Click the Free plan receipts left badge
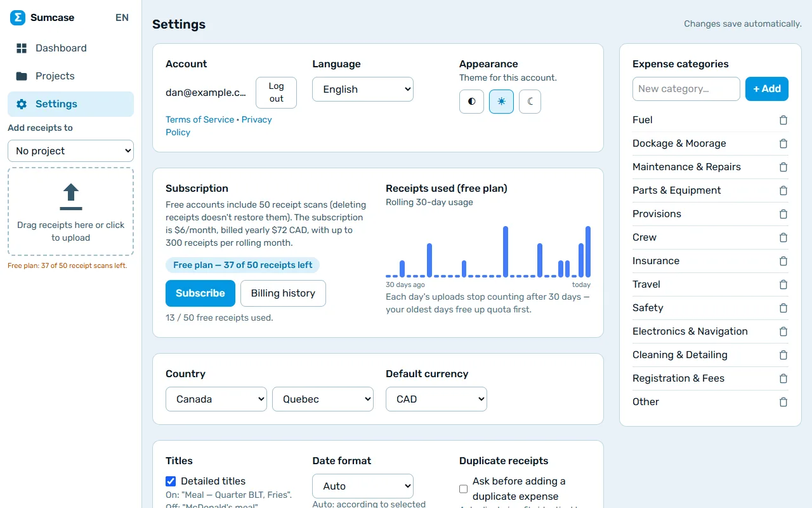 [243, 265]
